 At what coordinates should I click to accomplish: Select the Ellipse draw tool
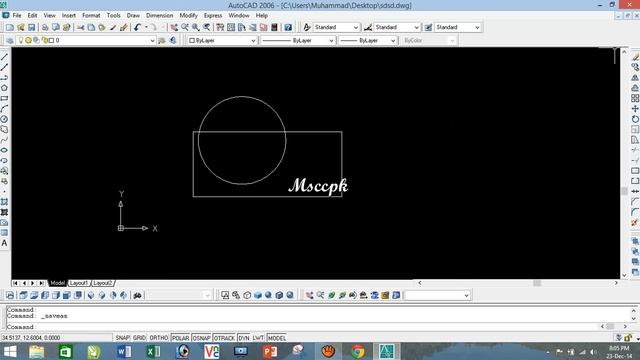4,150
